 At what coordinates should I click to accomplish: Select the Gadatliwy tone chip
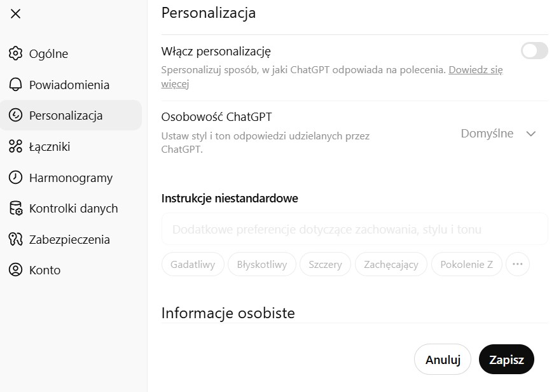point(193,264)
